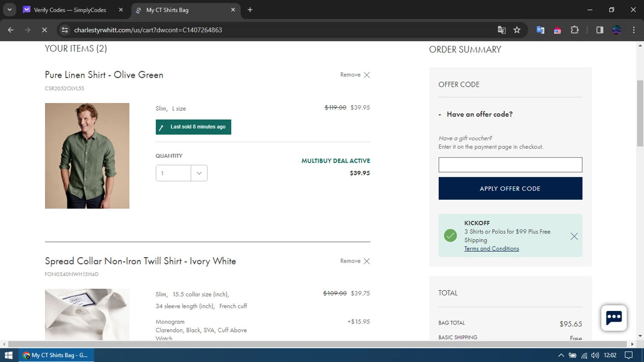This screenshot has height=362, width=644.
Task: Remove Spread Collar Twill Shirt from bag
Action: (355, 261)
